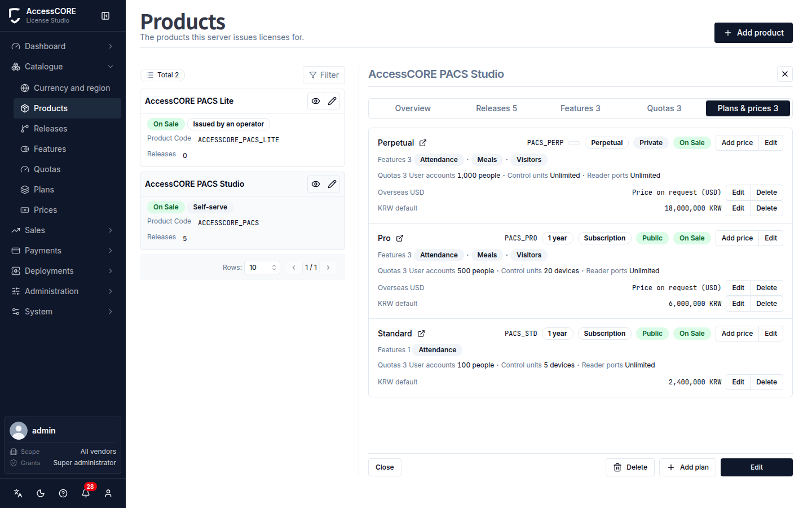Open user profile icon in bottom bar

108,493
